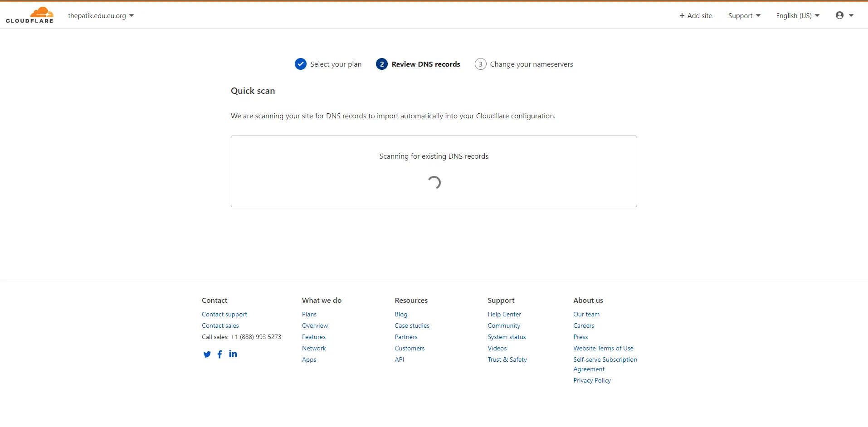Click the step 3 number circle

tap(480, 64)
